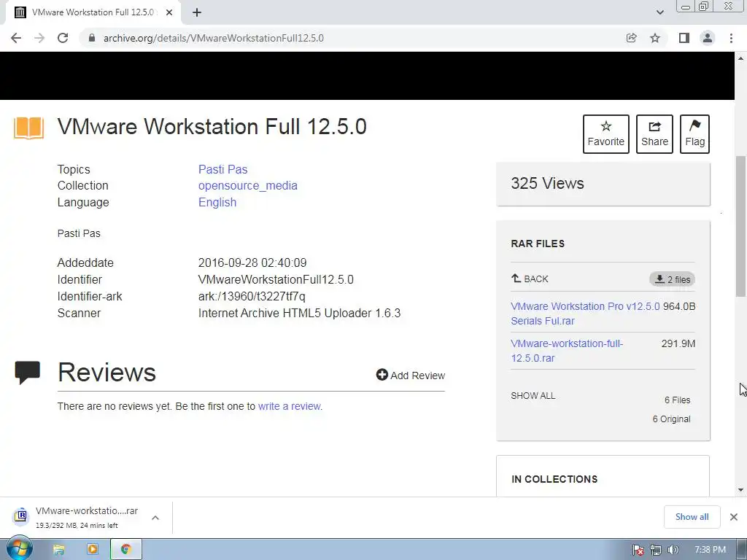Image resolution: width=747 pixels, height=560 pixels.
Task: Expand the download item options chevron
Action: click(155, 518)
